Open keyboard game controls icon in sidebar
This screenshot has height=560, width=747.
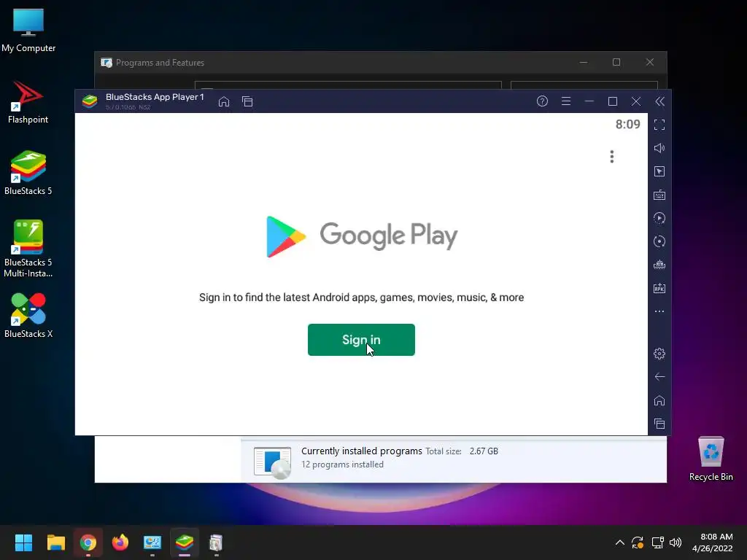coord(659,195)
